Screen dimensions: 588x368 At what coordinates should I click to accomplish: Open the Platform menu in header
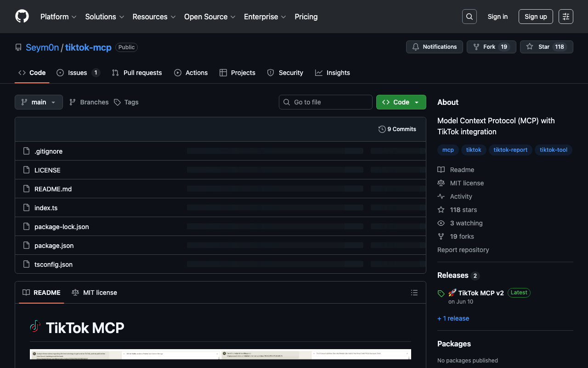pos(58,17)
